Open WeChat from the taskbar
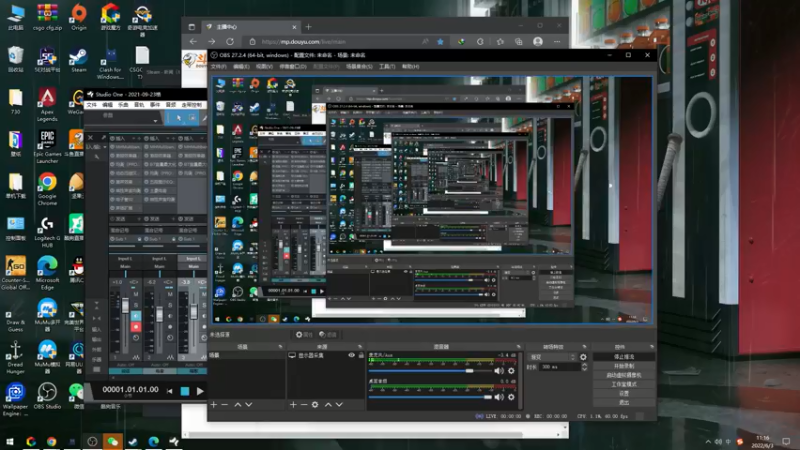Viewport: 800px width, 450px height. [x=112, y=441]
